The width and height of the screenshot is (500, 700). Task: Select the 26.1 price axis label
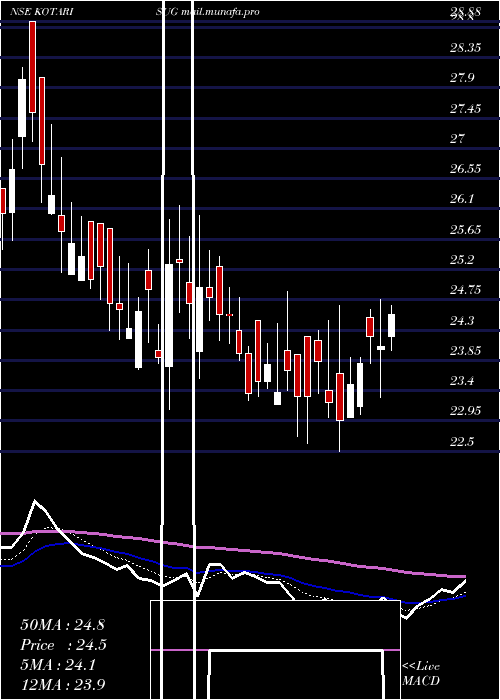462,199
